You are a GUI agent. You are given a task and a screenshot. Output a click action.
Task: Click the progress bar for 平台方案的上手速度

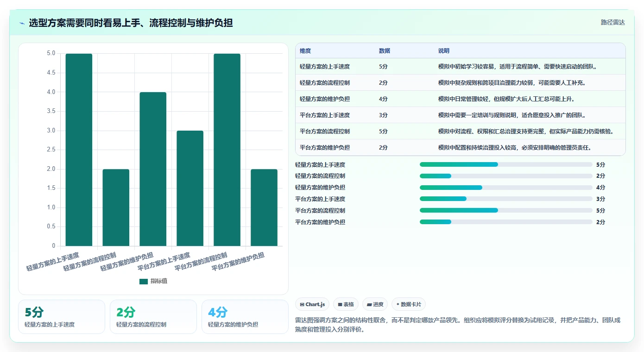coord(506,199)
